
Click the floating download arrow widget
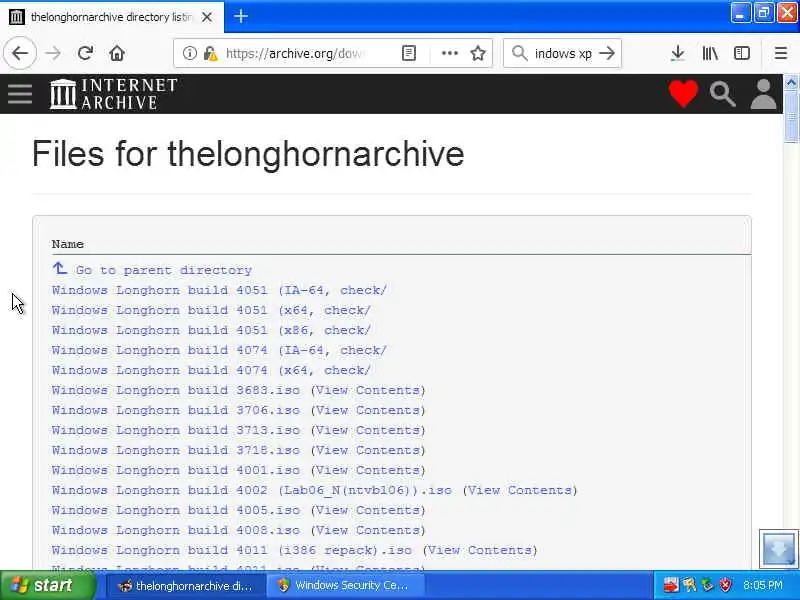pos(778,549)
